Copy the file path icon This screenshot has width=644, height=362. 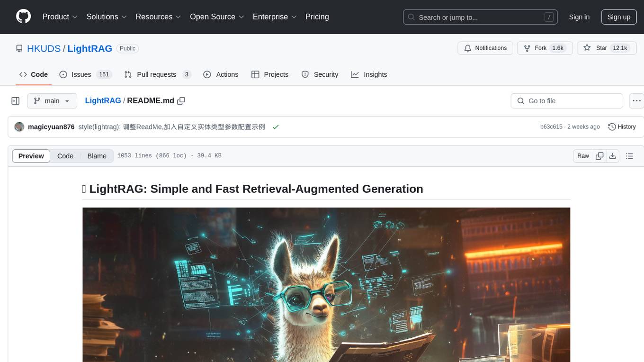[181, 100]
